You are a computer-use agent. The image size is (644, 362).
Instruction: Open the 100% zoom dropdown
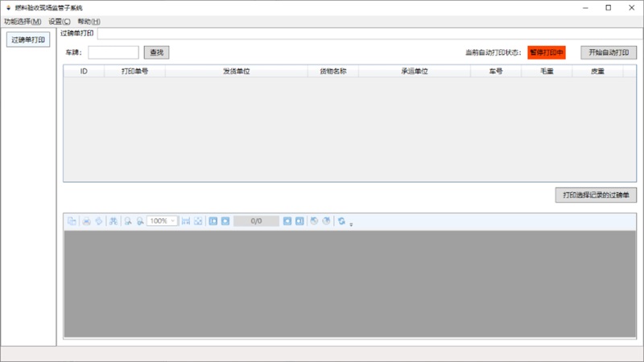coord(173,221)
